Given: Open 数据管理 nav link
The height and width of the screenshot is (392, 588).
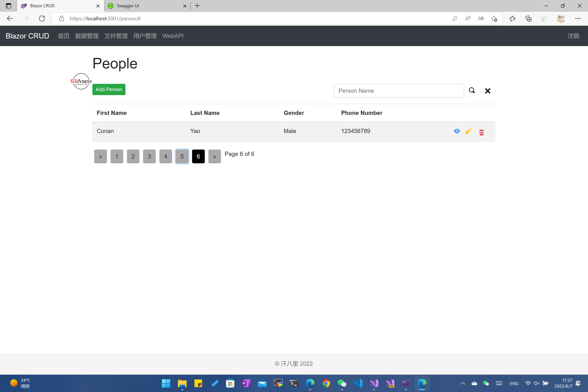Looking at the screenshot, I should click(87, 36).
